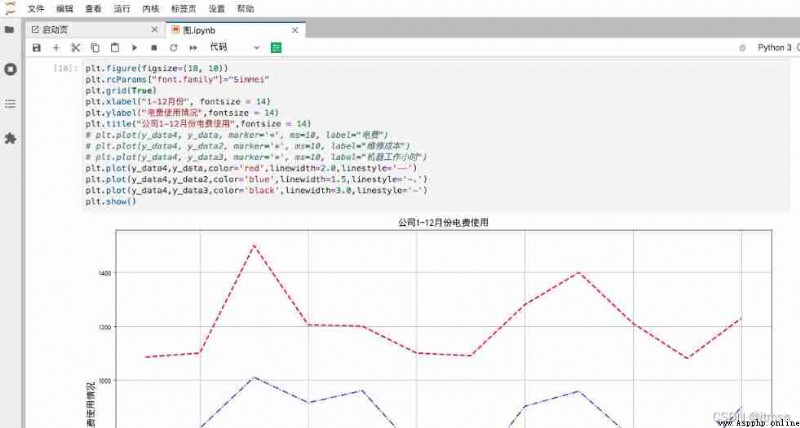This screenshot has height=428, width=800.
Task: Interrupt the kernel with stop icon
Action: [154, 47]
